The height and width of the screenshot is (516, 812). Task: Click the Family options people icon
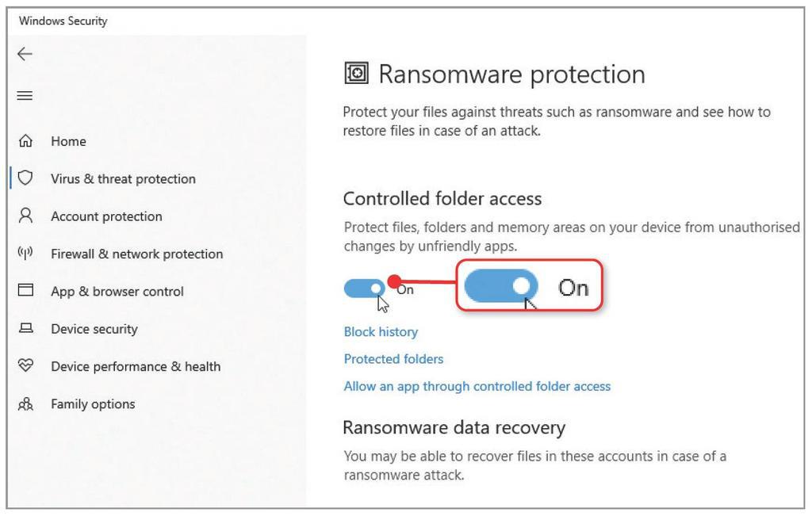[x=25, y=403]
